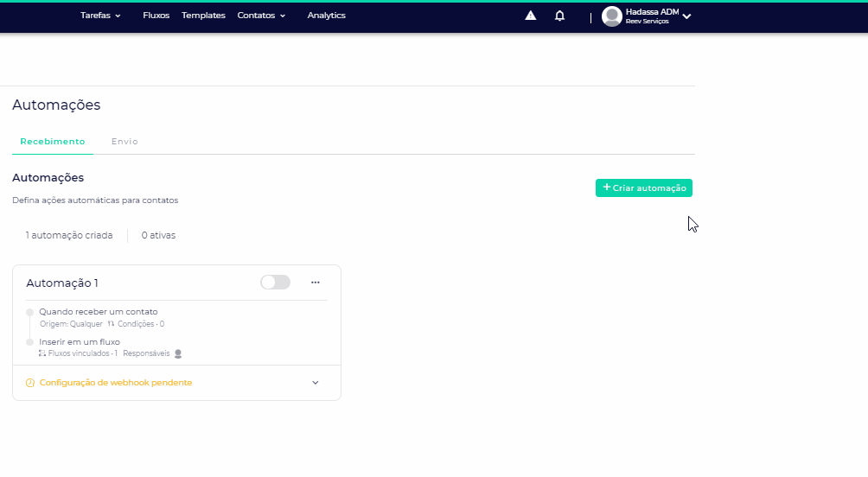Screen dimensions: 868x477
Task: Expand the webhook configuration chevron
Action: click(315, 383)
